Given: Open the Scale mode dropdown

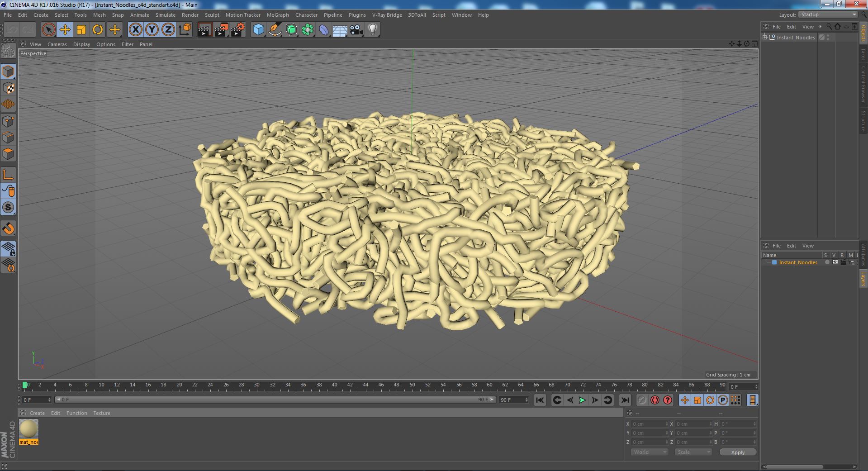Looking at the screenshot, I should (693, 452).
